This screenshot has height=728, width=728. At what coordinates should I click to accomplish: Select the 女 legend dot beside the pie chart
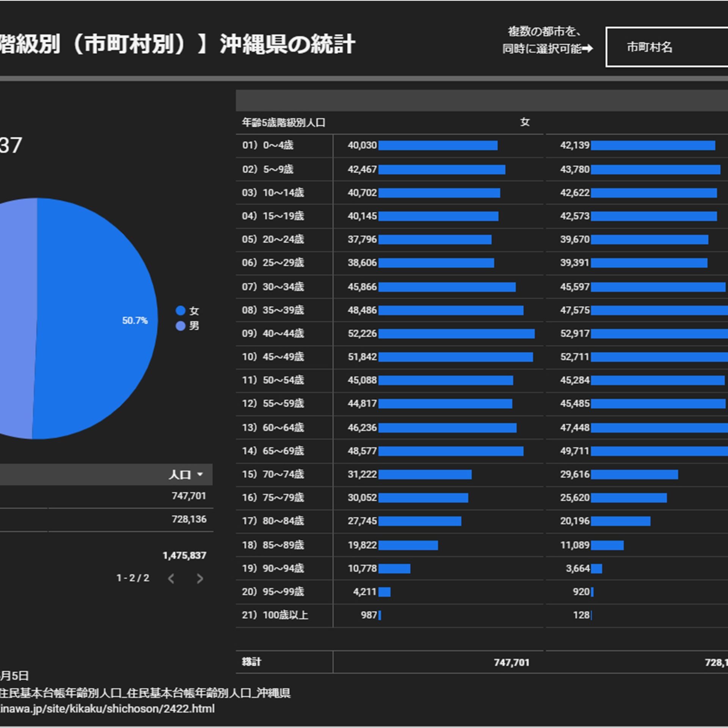(181, 311)
